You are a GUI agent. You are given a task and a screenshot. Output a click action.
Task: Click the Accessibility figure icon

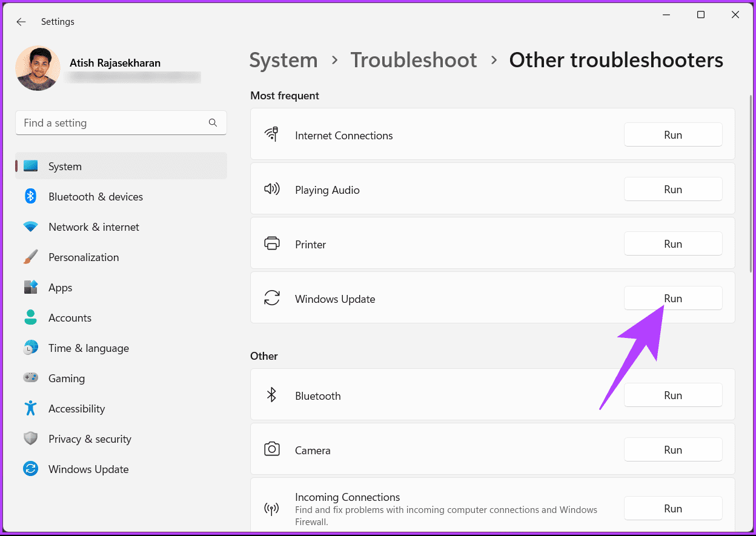point(30,408)
